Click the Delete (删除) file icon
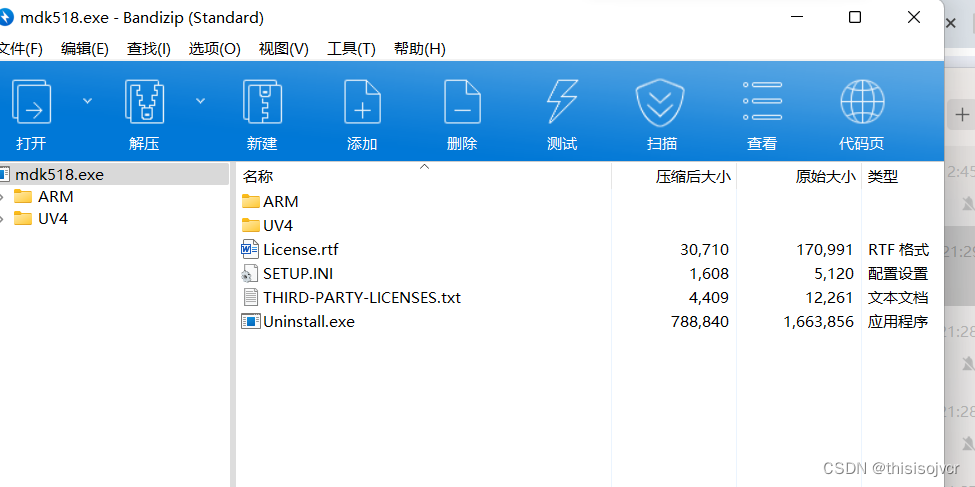Screen dimensions: 975x487 (462, 101)
